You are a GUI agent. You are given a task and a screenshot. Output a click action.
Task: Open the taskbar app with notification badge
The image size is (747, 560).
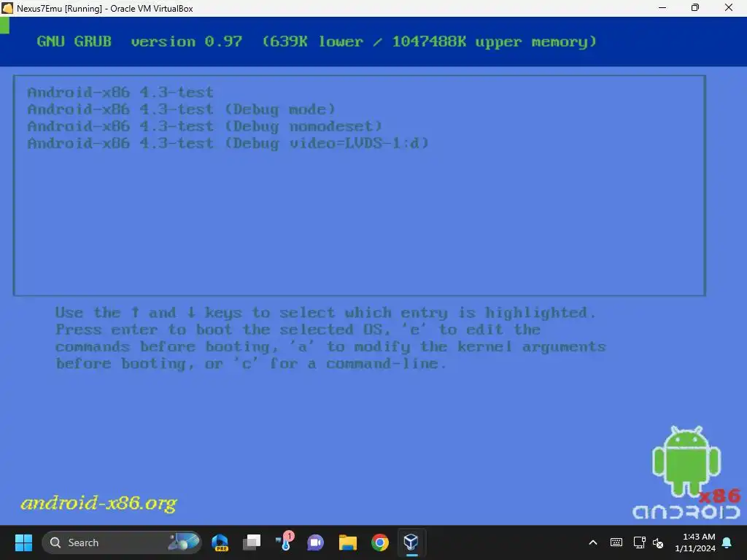(285, 542)
